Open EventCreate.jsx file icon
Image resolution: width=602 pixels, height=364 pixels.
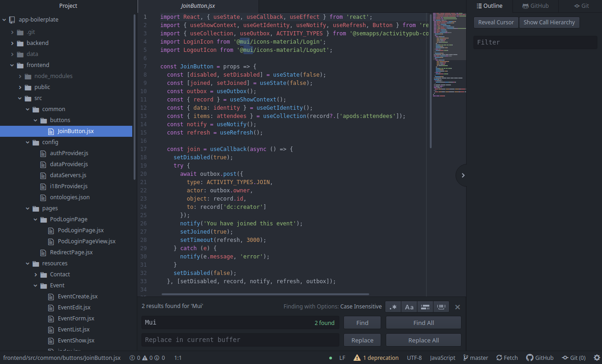coord(51,297)
